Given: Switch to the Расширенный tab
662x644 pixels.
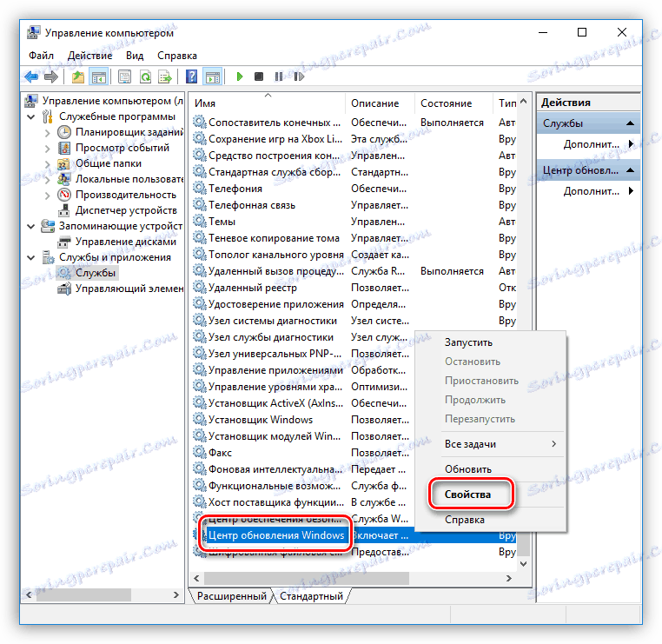Looking at the screenshot, I should [232, 596].
